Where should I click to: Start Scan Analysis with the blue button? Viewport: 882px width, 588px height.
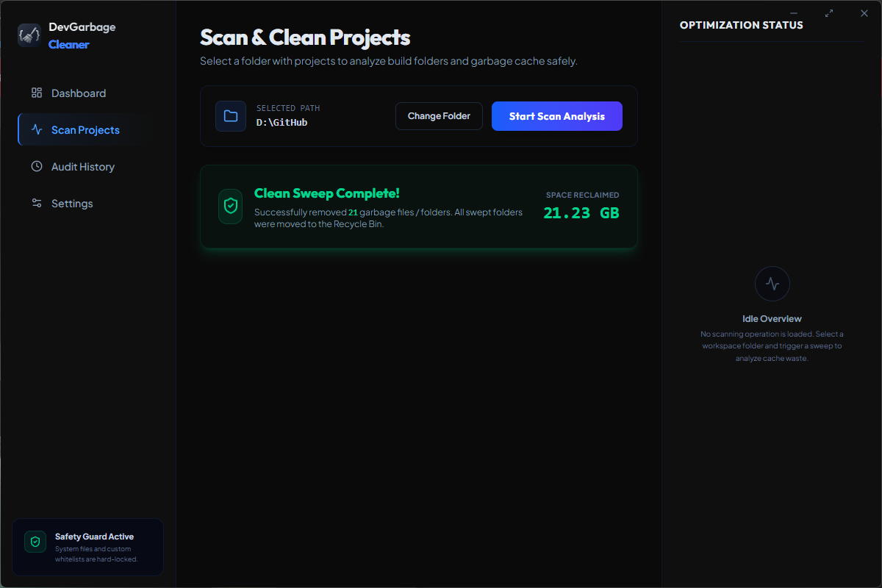pyautogui.click(x=557, y=116)
